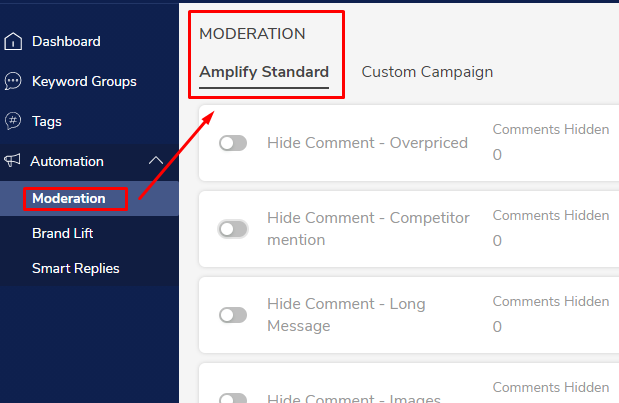
Task: Open the Keyword Groups label
Action: (x=84, y=81)
